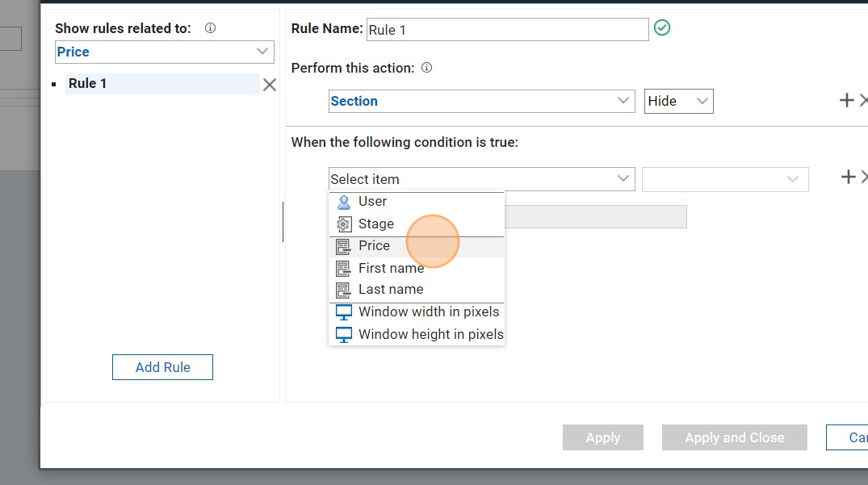Choose User from the condition list
This screenshot has height=485, width=868.
[372, 202]
